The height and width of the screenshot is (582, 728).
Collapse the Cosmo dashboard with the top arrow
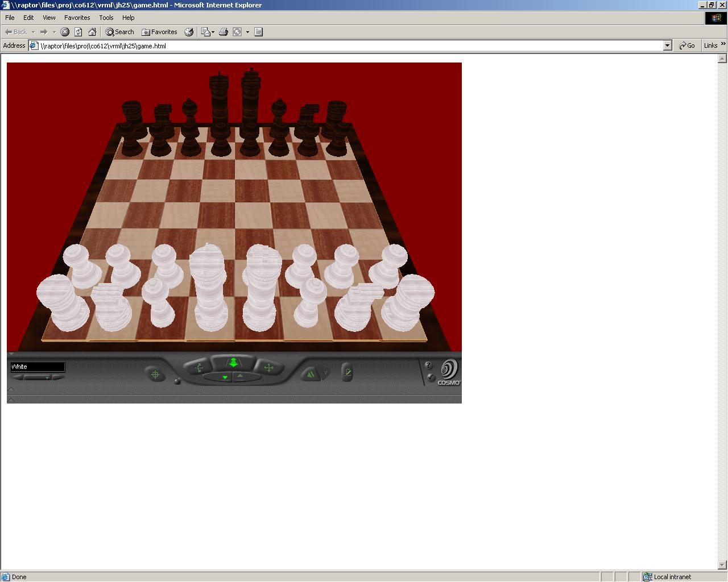(11, 354)
